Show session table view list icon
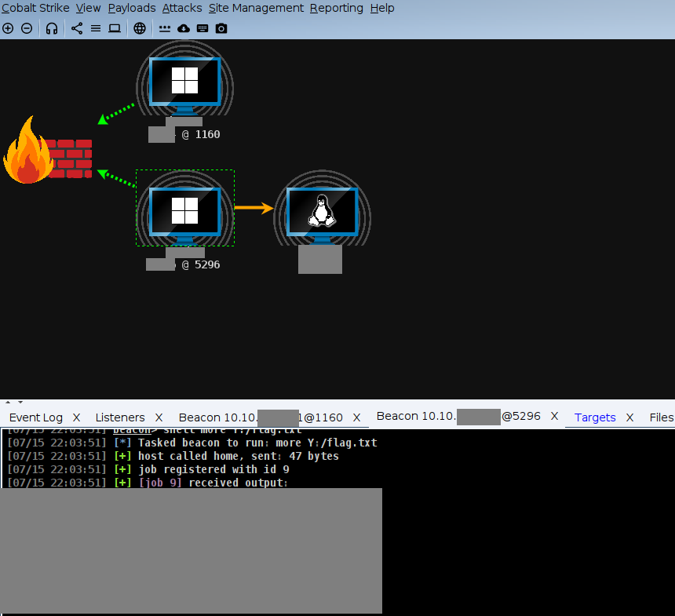 point(96,28)
